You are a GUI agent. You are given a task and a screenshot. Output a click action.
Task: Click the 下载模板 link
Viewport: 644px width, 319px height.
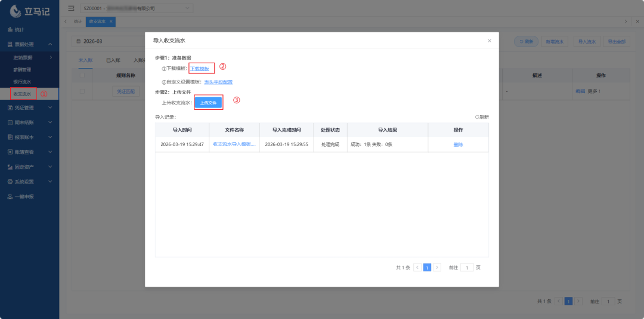point(200,69)
